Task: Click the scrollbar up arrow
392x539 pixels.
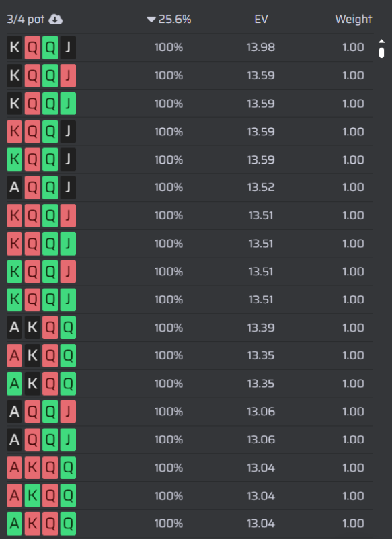Action: click(x=381, y=41)
